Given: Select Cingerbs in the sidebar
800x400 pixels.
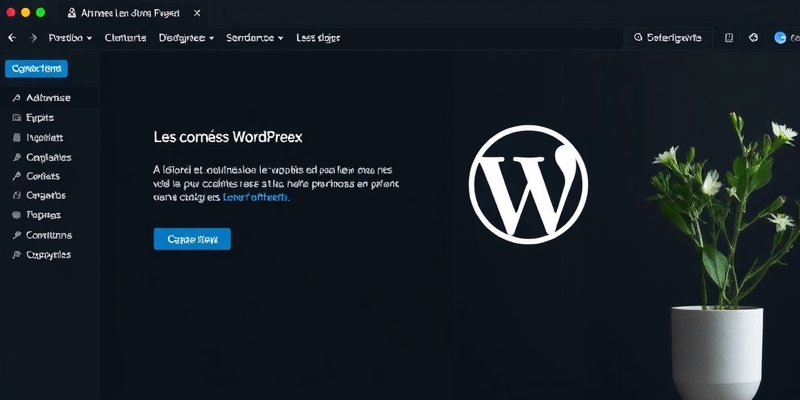Looking at the screenshot, I should point(49,195).
